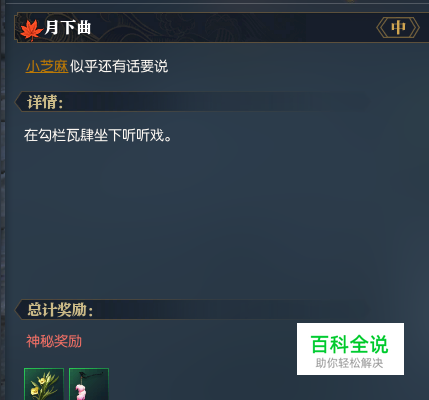Screen dimensions: 429x400
Task: Click the red maple leaf quest icon
Action: [x=31, y=30]
